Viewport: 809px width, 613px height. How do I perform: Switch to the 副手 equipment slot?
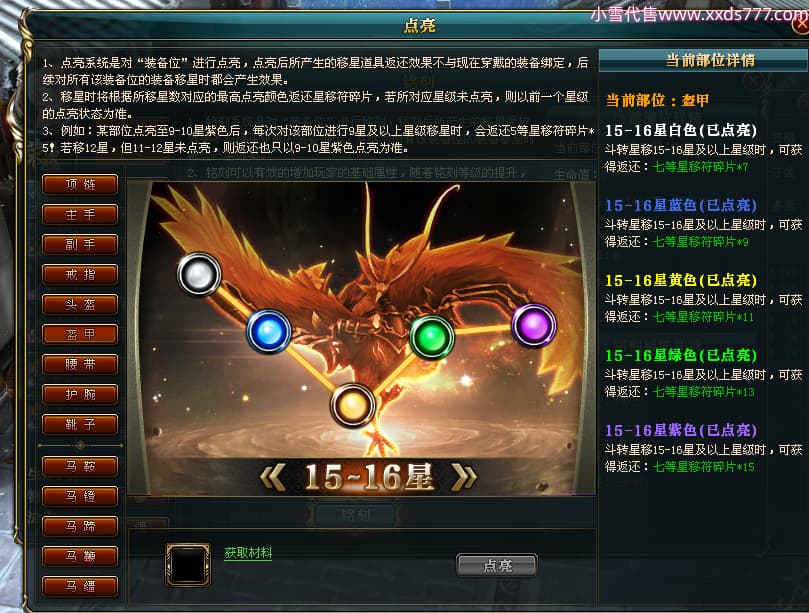tap(80, 244)
